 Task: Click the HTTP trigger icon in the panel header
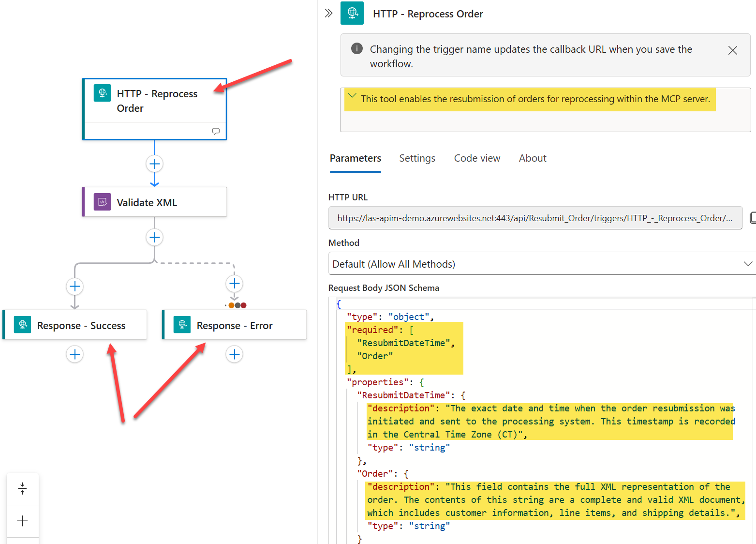coord(352,13)
